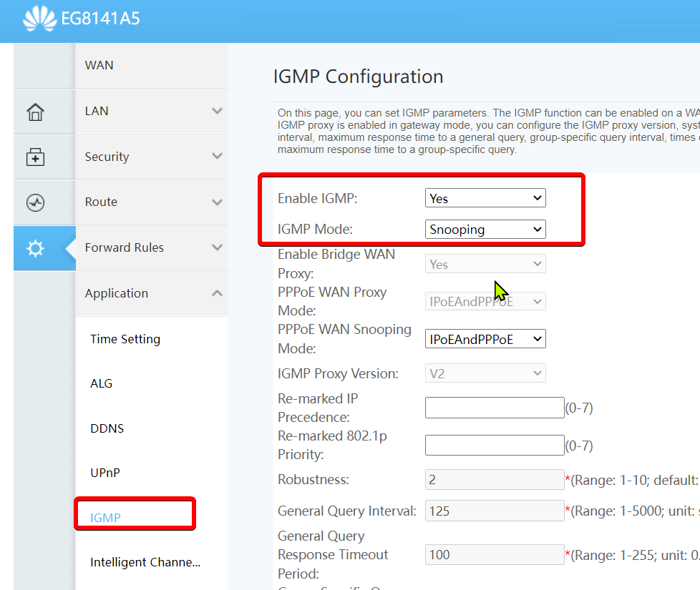Select the system monitoring pulse icon
The width and height of the screenshot is (700, 590).
pyautogui.click(x=35, y=203)
